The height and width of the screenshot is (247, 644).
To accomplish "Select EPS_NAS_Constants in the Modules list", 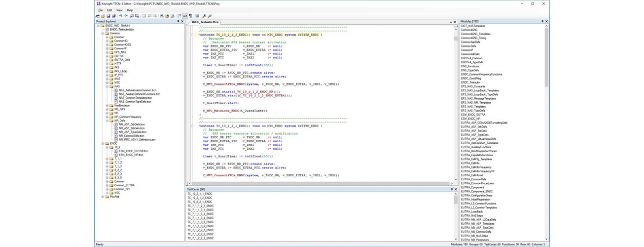I will (473, 86).
